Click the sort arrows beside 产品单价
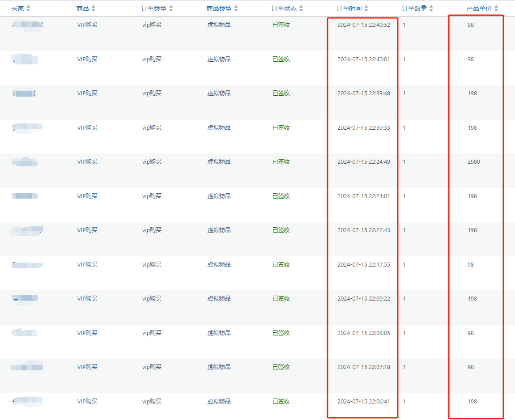Viewport: 515px width, 420px height. click(496, 8)
